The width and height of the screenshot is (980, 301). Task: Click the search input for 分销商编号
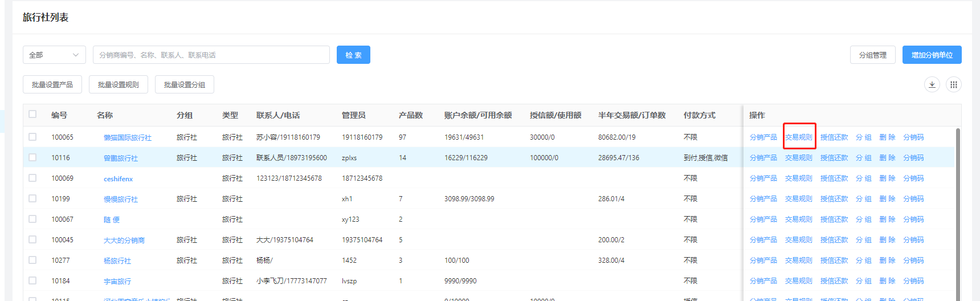[211, 55]
